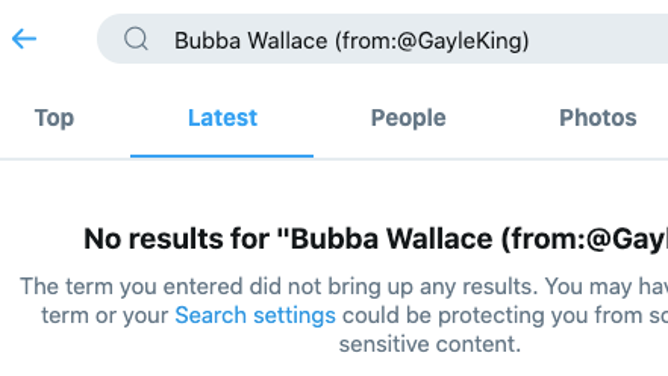Screen dimensions: 668x376
Task: Select the Latest tab
Action: tap(222, 118)
